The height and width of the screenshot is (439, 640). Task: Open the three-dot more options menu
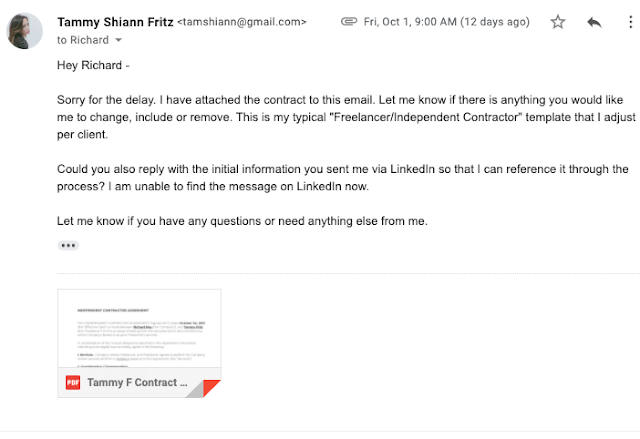coord(631,22)
